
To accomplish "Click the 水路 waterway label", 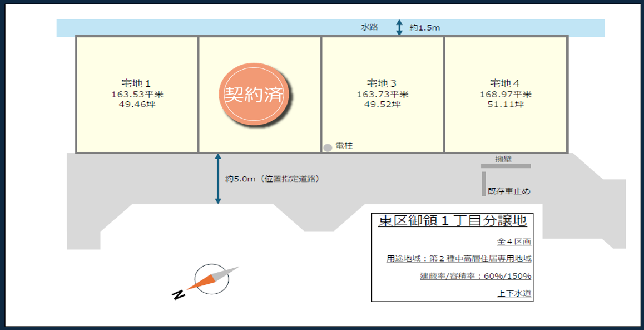I will tap(369, 27).
